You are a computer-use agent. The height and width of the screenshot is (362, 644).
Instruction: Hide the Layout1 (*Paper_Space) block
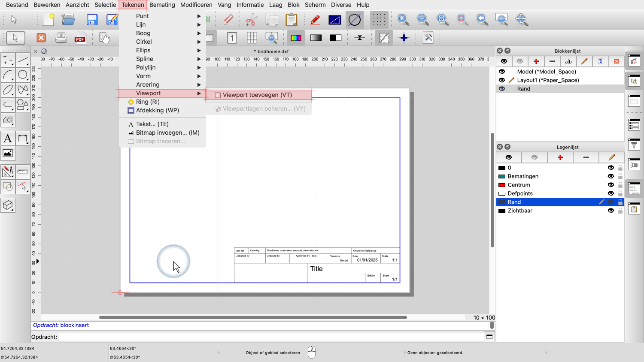click(x=502, y=80)
